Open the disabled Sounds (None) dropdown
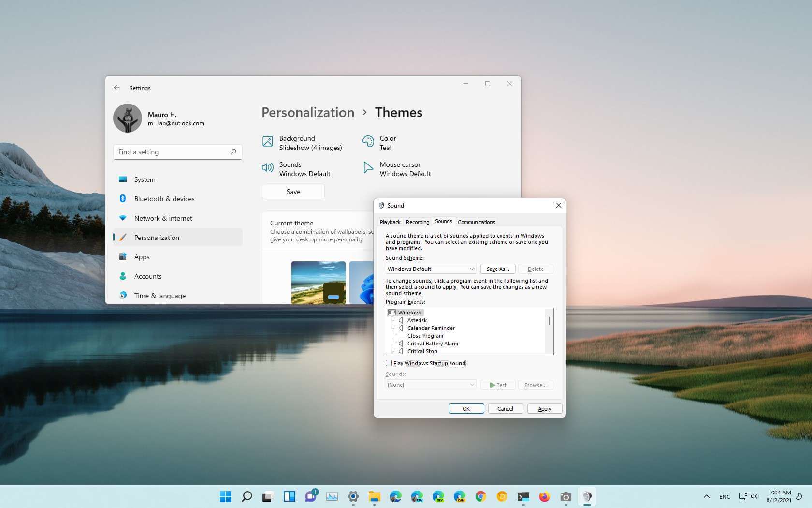 (431, 385)
